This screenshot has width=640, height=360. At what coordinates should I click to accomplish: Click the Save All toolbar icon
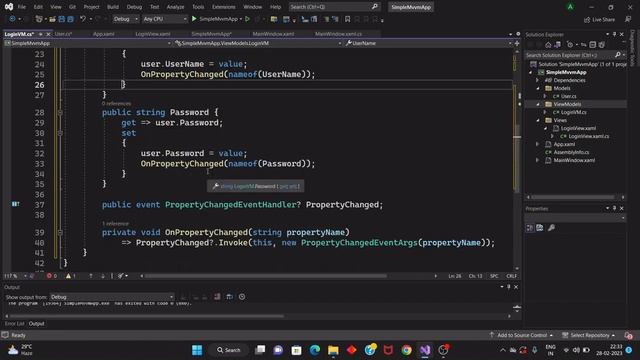70,19
